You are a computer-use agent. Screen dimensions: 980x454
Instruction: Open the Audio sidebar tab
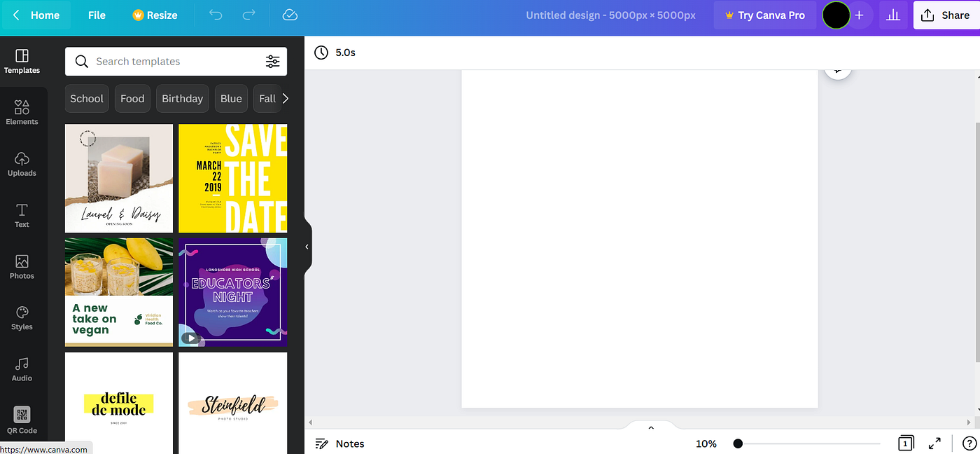pos(22,369)
